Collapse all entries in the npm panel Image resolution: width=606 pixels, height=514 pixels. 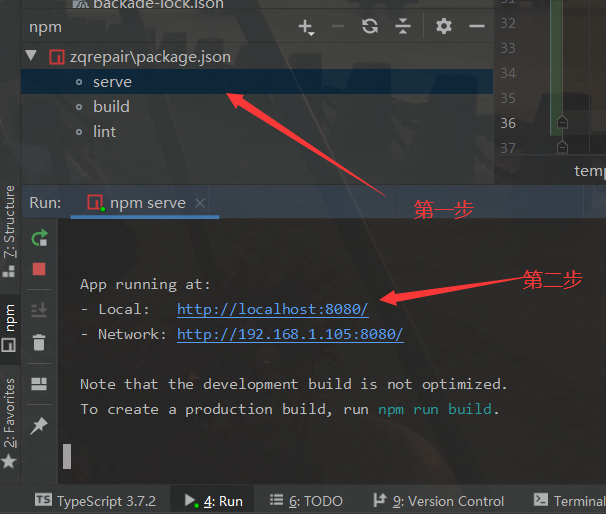pos(403,27)
